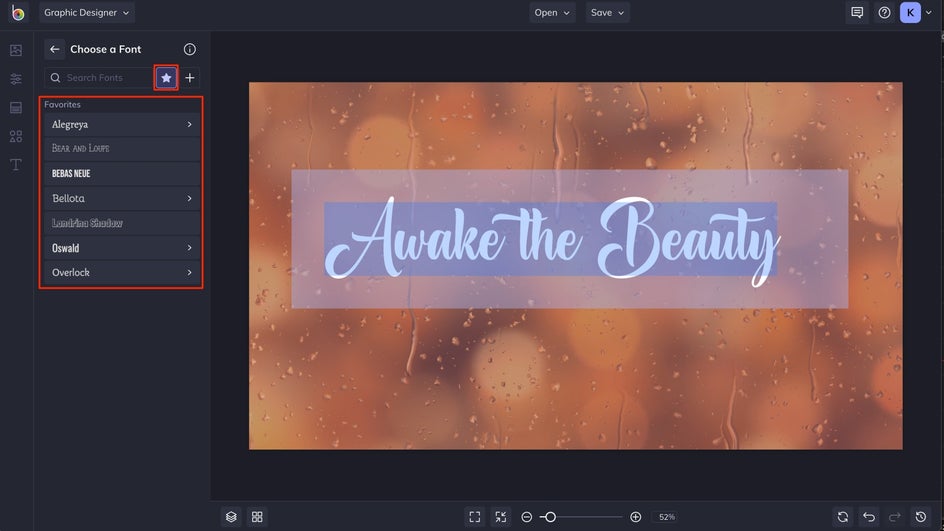
Task: Expand Bellota font variants chevron
Action: click(189, 198)
